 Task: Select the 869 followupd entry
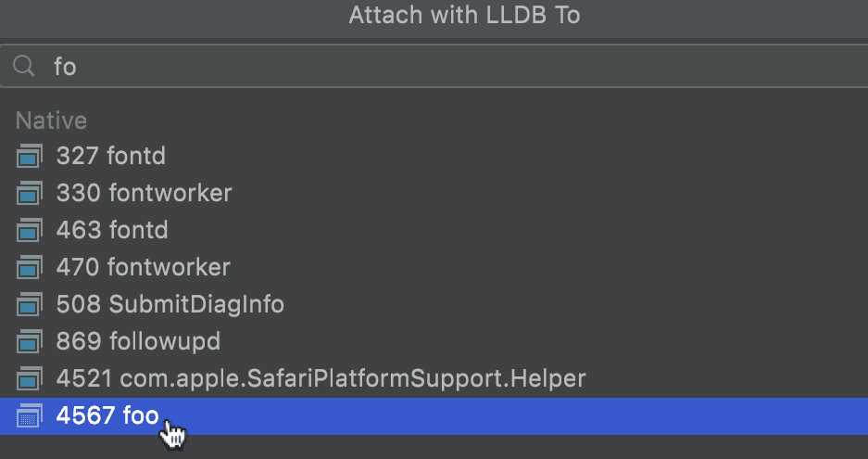coord(434,342)
